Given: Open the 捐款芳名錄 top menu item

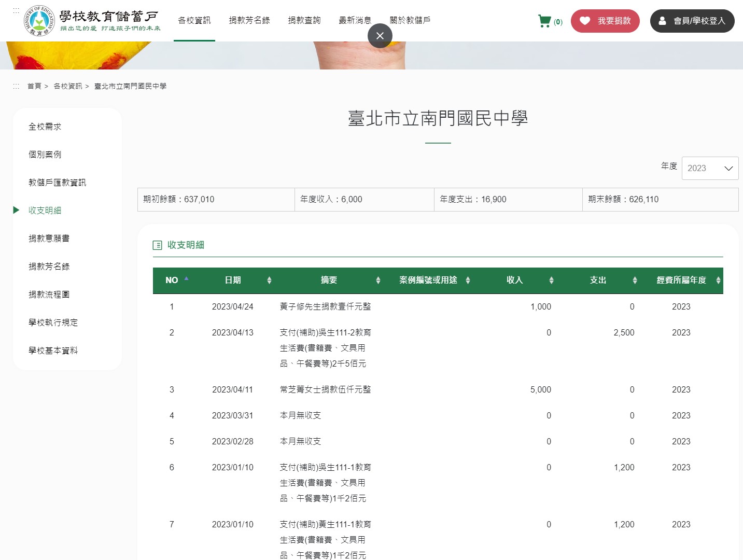Looking at the screenshot, I should 249,20.
